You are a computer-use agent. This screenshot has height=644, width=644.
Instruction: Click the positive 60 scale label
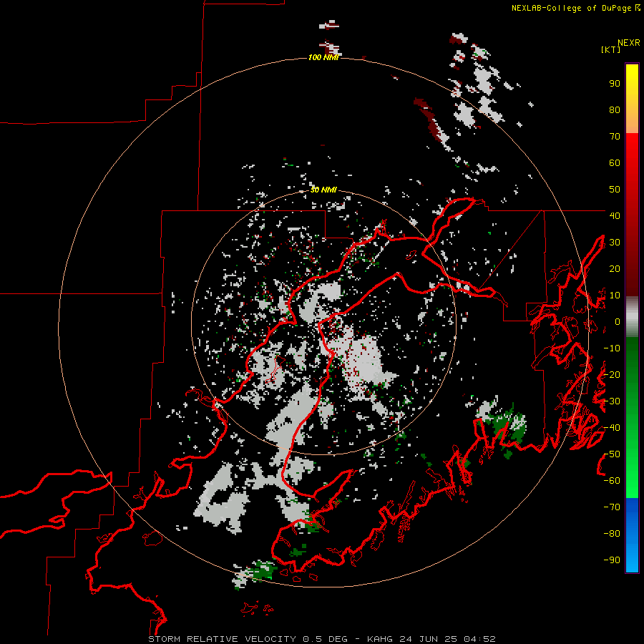(615, 162)
